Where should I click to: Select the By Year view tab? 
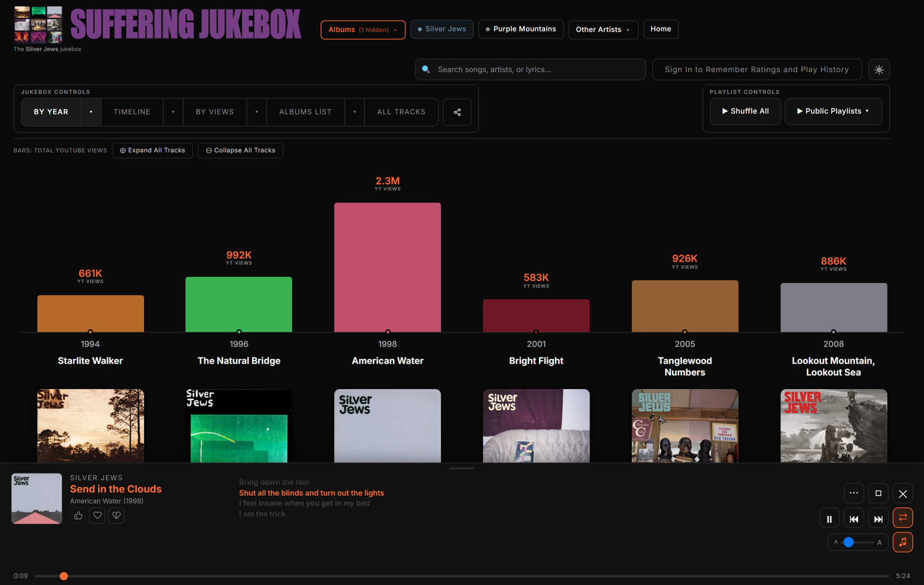(x=51, y=112)
